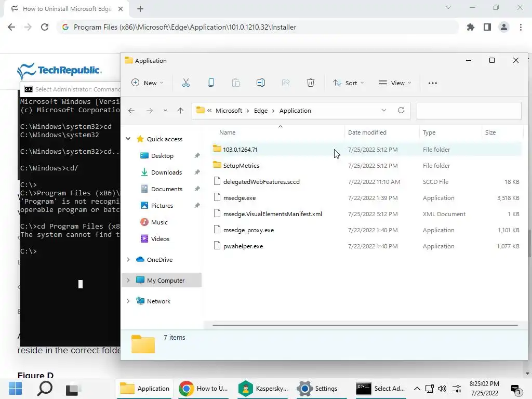This screenshot has width=532, height=399.
Task: Open the New dropdown in Explorer
Action: tap(147, 83)
